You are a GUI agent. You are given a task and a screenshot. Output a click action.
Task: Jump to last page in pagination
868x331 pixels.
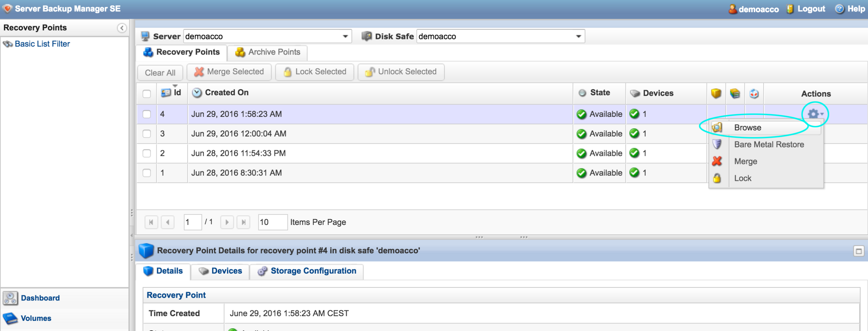[x=243, y=222]
